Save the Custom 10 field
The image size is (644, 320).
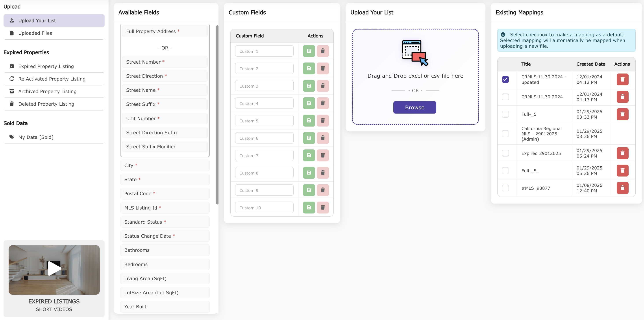309,207
